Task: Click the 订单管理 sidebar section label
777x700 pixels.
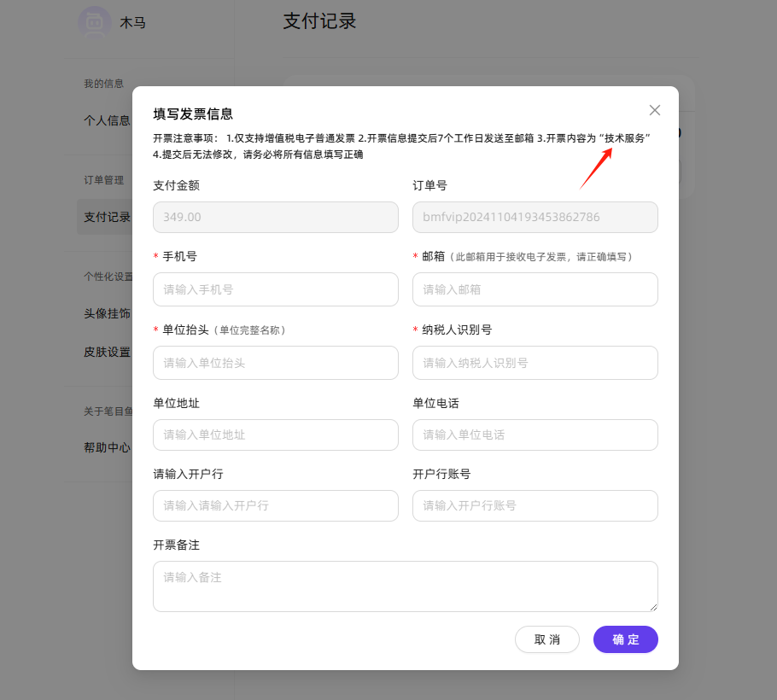Action: coord(103,180)
